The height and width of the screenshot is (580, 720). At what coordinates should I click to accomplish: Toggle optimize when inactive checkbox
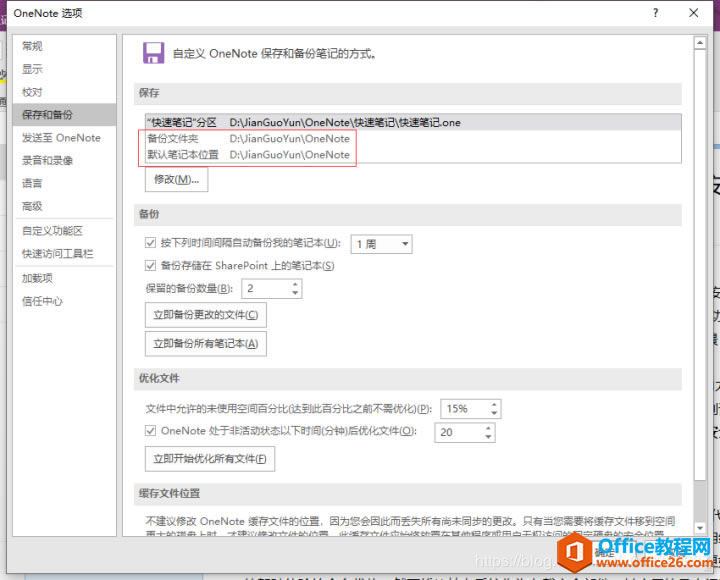click(150, 430)
